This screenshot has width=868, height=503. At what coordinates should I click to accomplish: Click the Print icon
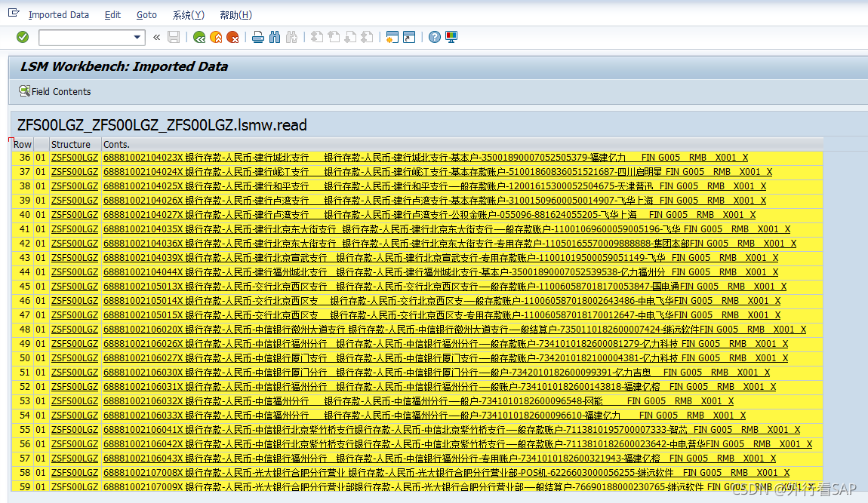(258, 37)
